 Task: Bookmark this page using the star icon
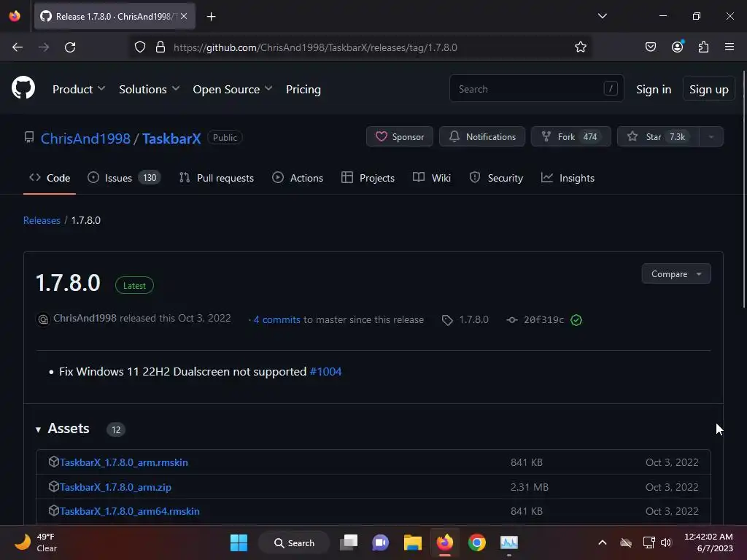tap(580, 47)
